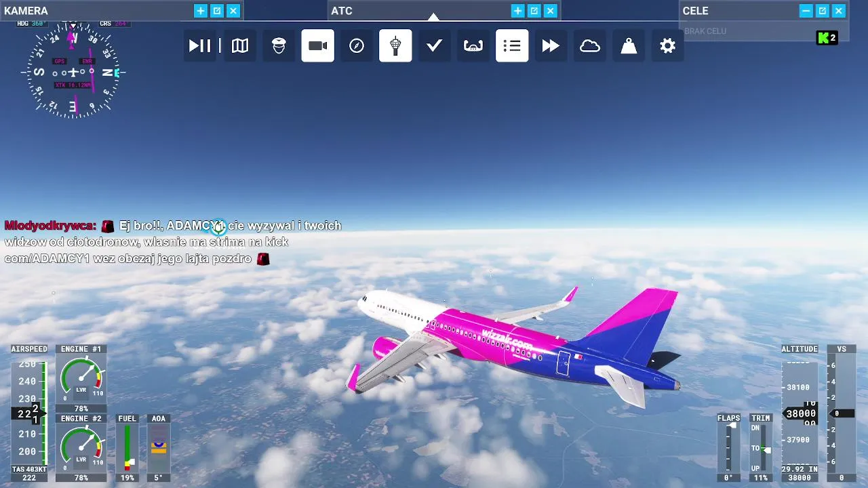Click the vertical speed indicator
The image size is (868, 488).
click(x=842, y=413)
